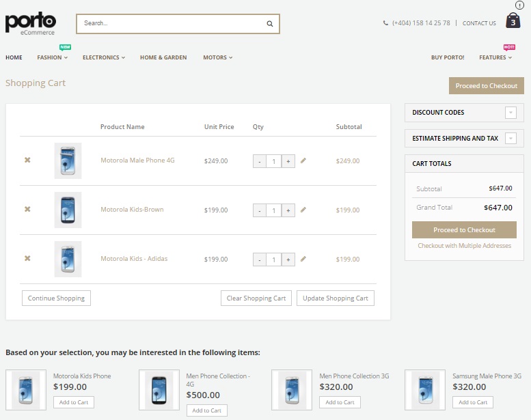Viewport: 531px width, 420px height.
Task: Expand the Discount Codes section
Action: pos(510,113)
